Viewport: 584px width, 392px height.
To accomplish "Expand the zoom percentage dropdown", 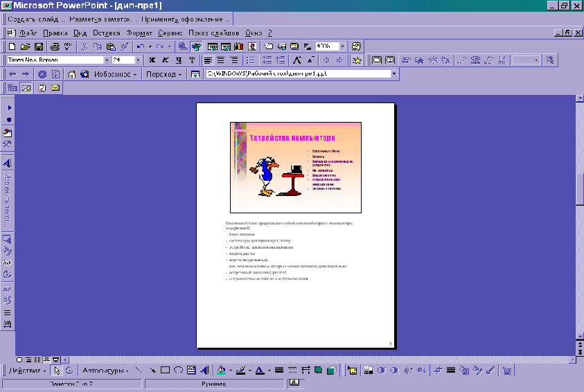I will 343,46.
